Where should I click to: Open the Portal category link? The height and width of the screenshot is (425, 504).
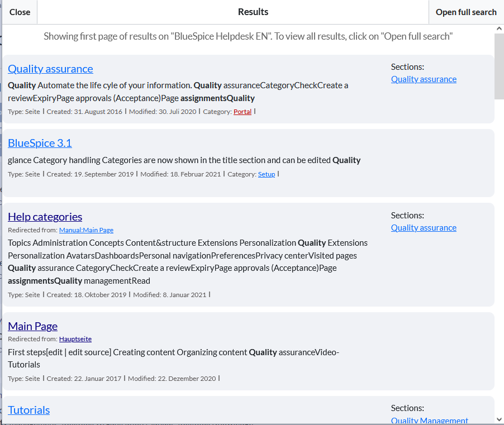click(242, 112)
